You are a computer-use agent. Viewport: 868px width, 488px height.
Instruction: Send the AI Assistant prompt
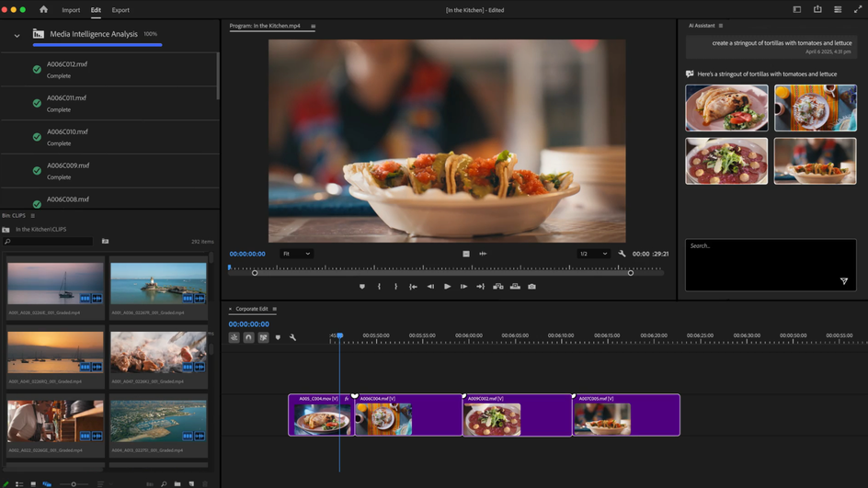(x=844, y=281)
